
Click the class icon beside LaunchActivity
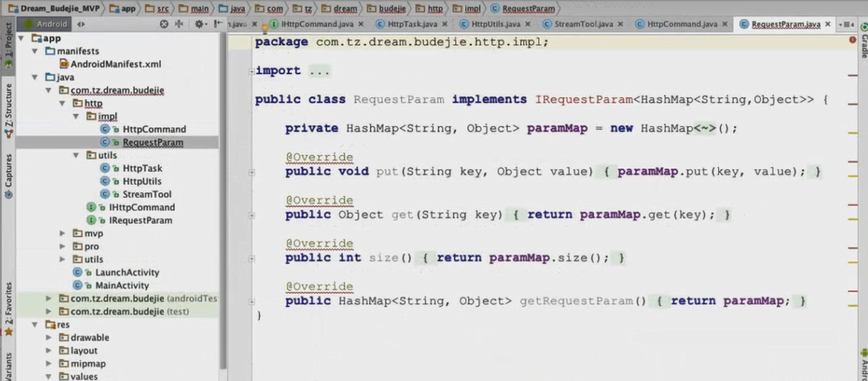[78, 272]
